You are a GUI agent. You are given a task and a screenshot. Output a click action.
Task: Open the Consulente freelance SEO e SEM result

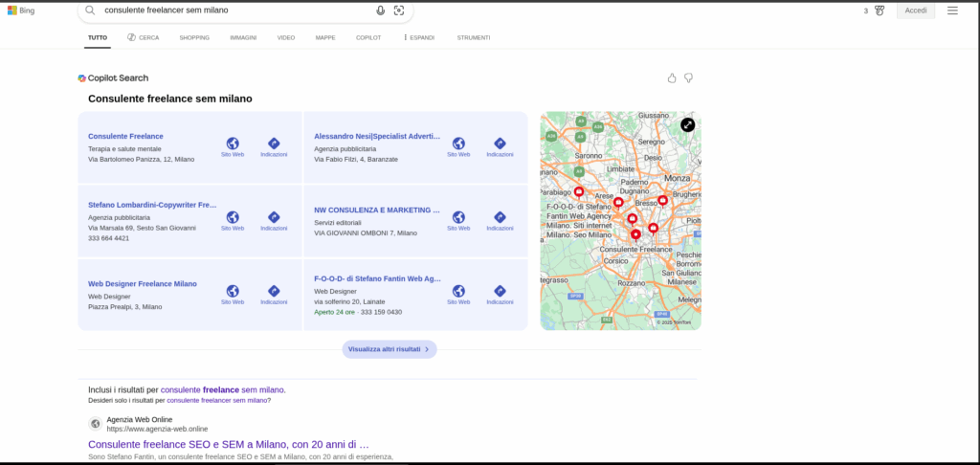pyautogui.click(x=228, y=444)
